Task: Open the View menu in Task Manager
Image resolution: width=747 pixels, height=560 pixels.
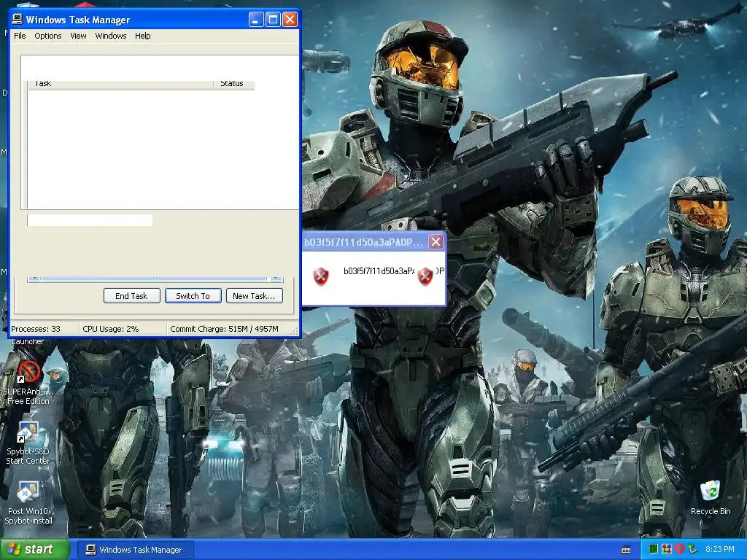Action: click(78, 36)
